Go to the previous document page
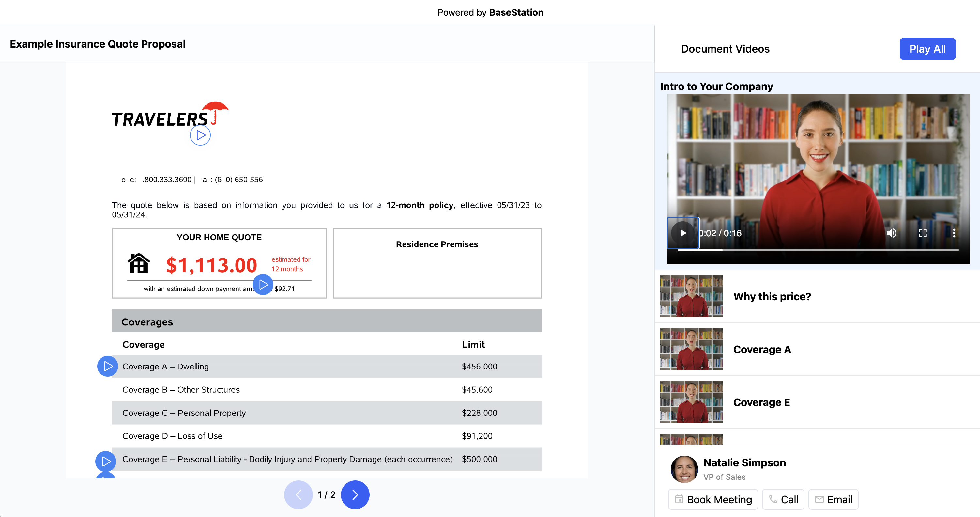The image size is (980, 517). (x=298, y=494)
